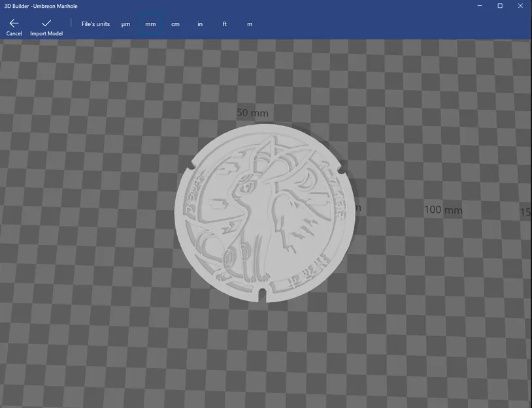Select m (meters) file units
The height and width of the screenshot is (408, 532).
pyautogui.click(x=250, y=24)
